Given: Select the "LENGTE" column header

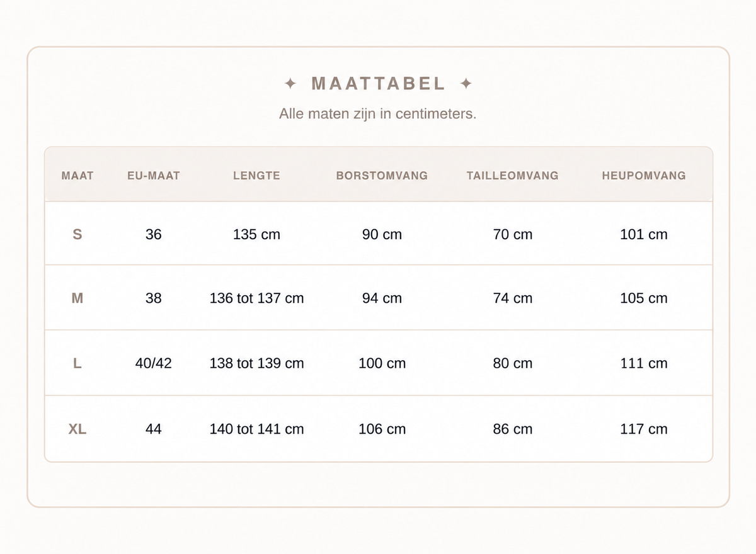Looking at the screenshot, I should coord(256,176).
